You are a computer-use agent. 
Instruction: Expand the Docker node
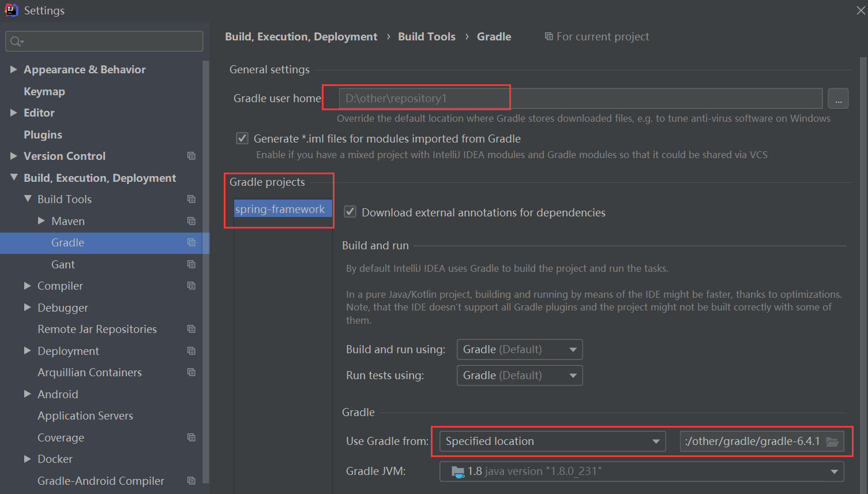point(28,459)
